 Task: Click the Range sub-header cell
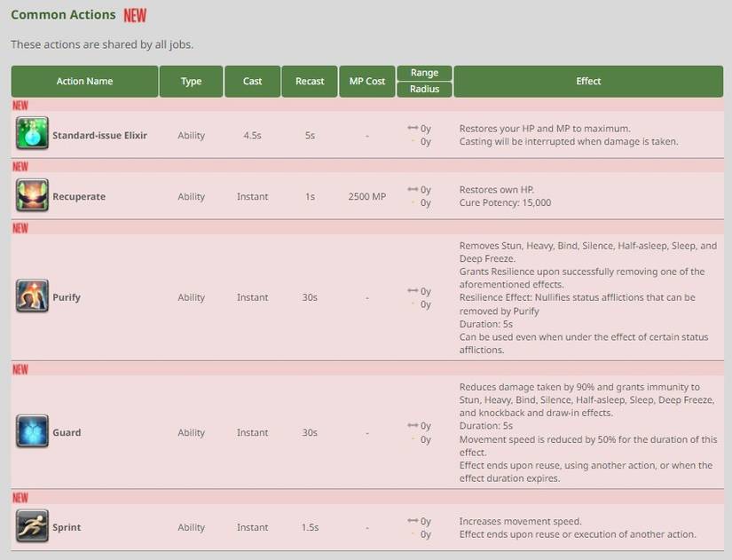(424, 71)
